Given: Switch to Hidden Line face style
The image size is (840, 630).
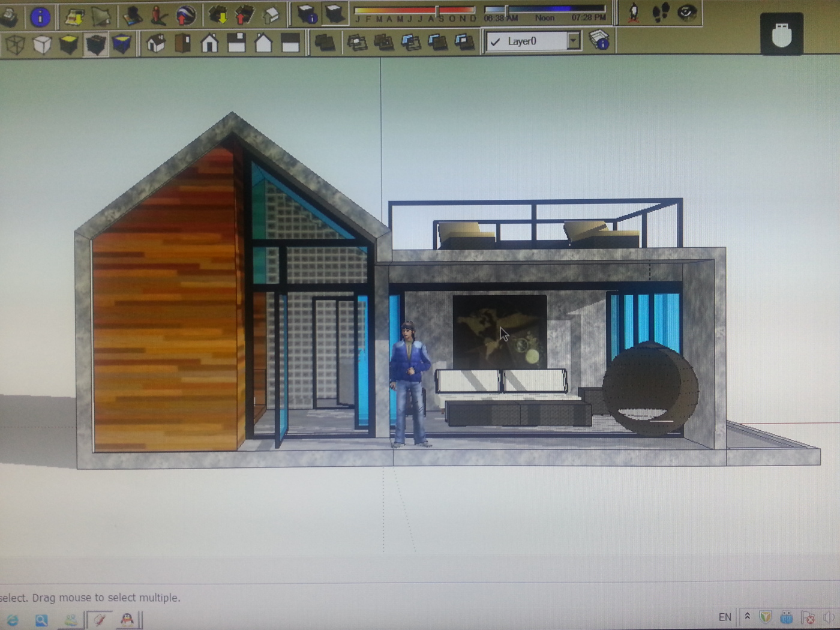Looking at the screenshot, I should 42,44.
